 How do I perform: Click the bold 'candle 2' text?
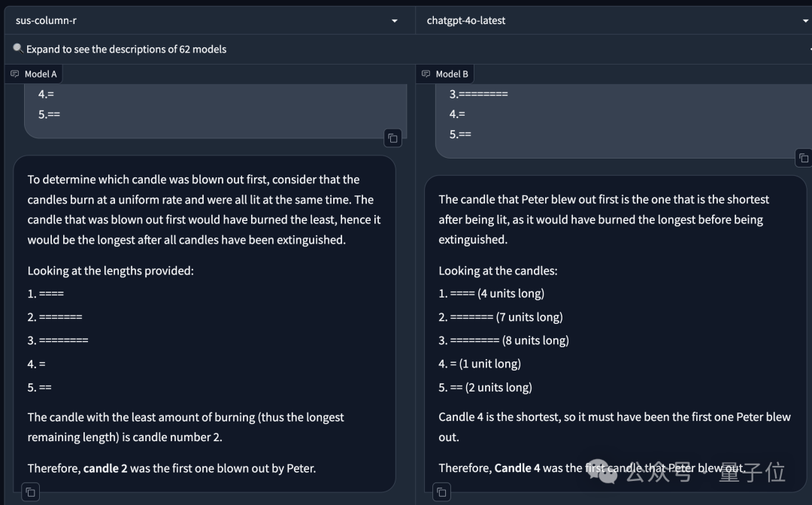(x=105, y=468)
